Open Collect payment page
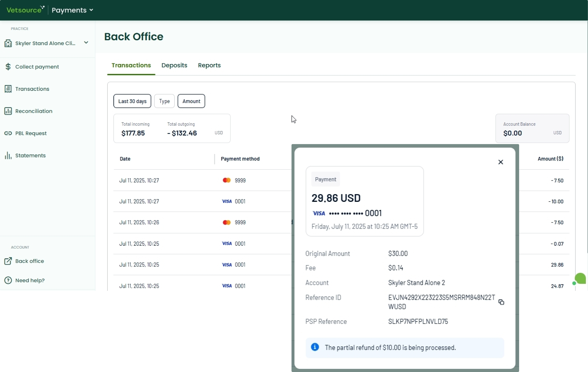Screen dimensions: 588x372 pos(37,67)
